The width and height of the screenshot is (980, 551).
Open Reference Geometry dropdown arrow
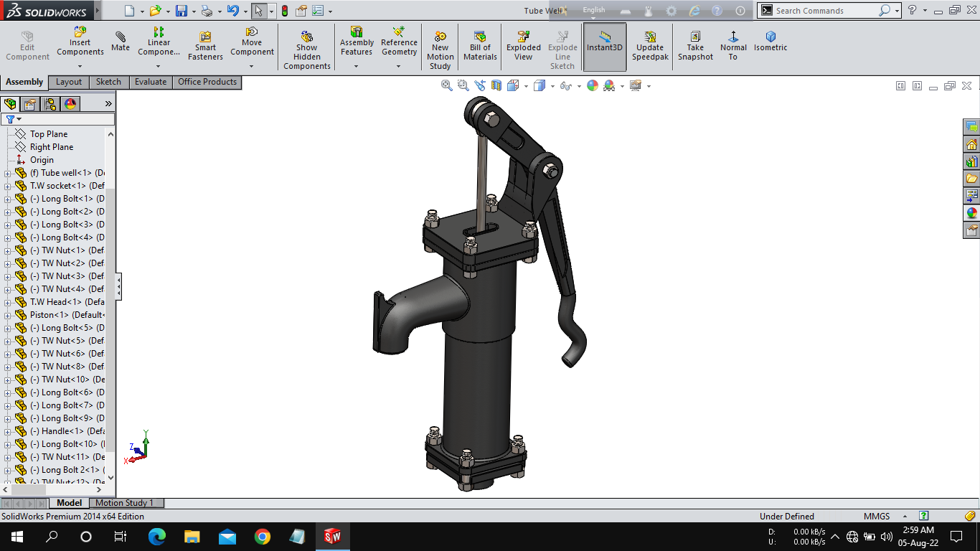[399, 66]
